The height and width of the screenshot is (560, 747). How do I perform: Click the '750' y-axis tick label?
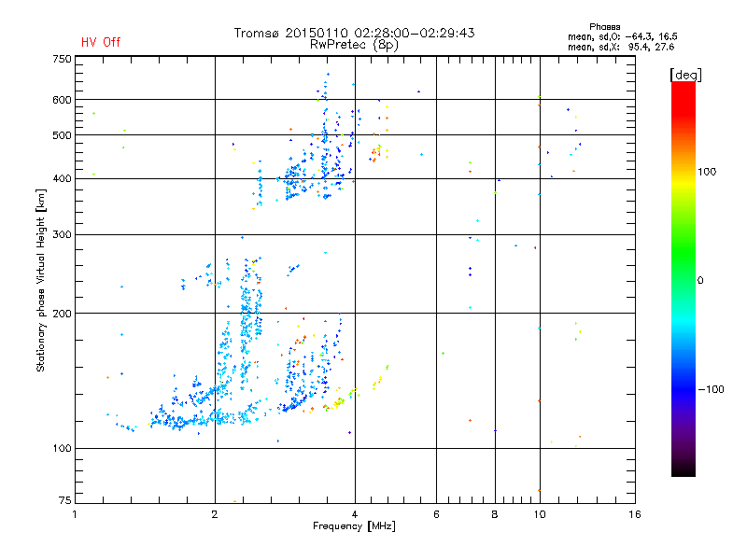point(62,59)
